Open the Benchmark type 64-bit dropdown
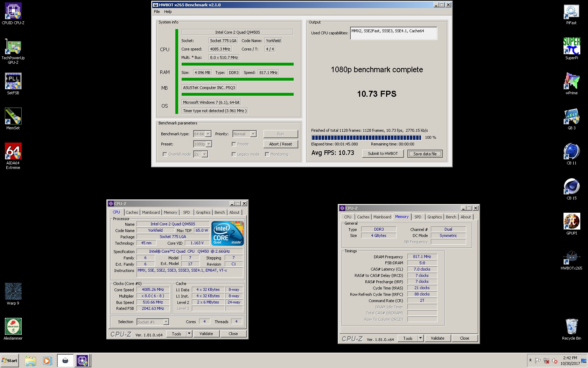 tap(202, 134)
